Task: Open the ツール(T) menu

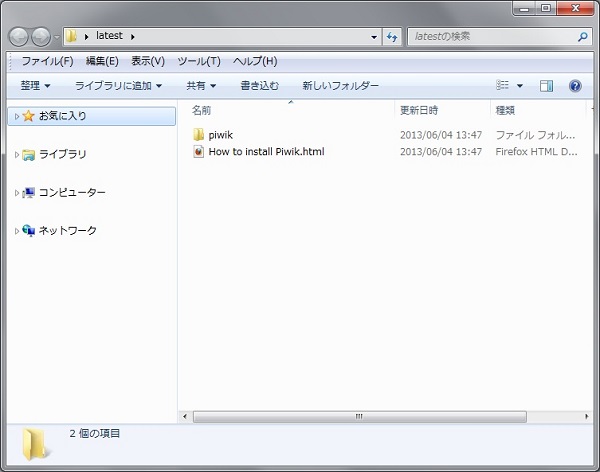Action: 199,61
